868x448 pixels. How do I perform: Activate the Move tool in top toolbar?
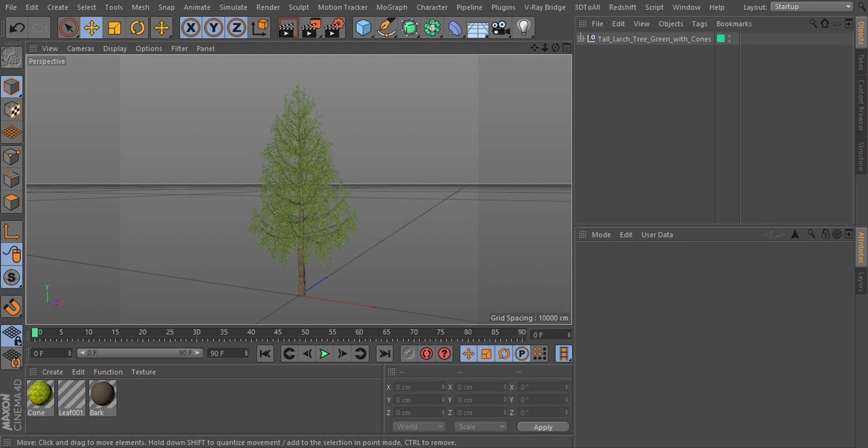[x=91, y=28]
